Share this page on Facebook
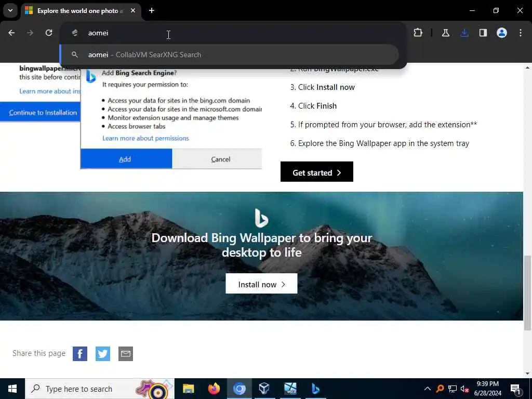Image resolution: width=532 pixels, height=399 pixels. pos(80,354)
